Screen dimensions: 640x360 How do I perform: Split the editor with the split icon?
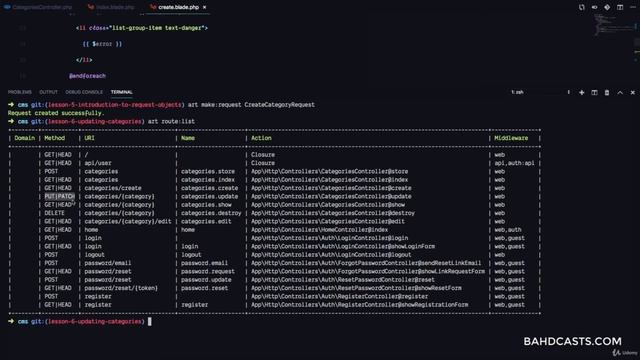[x=620, y=7]
